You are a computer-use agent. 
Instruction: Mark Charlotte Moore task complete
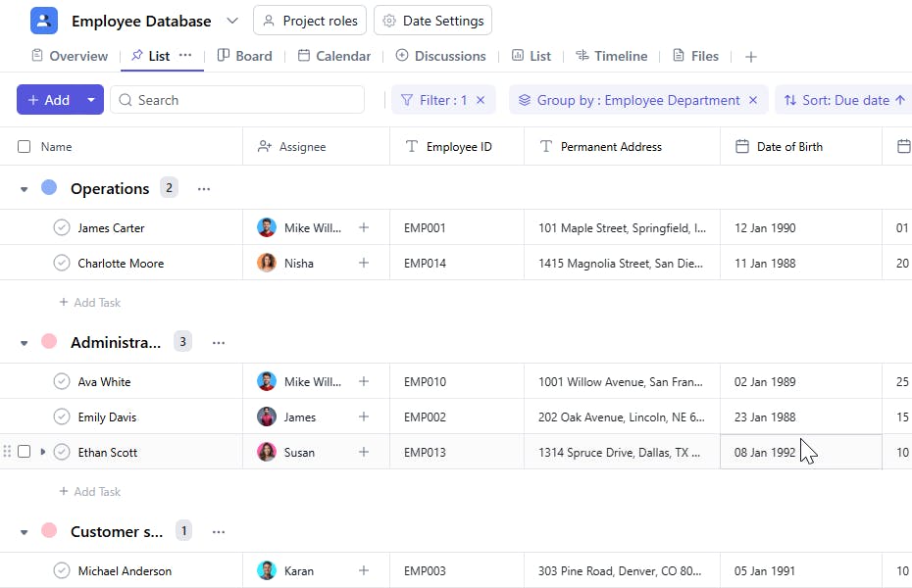[x=62, y=264]
